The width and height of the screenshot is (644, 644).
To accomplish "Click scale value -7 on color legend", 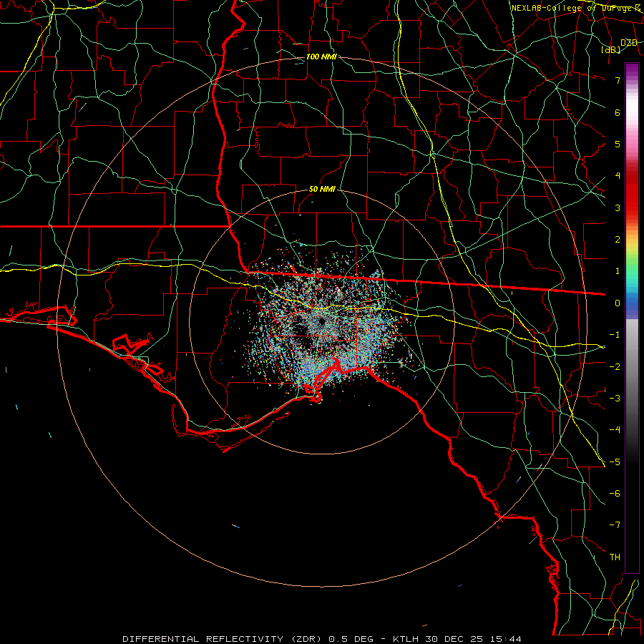I will click(x=615, y=525).
